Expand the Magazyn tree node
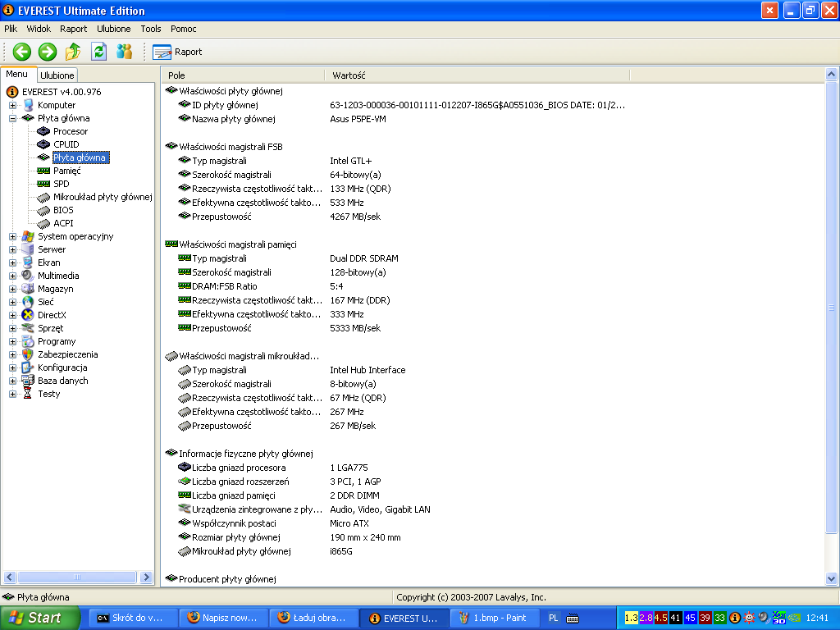 [12, 290]
